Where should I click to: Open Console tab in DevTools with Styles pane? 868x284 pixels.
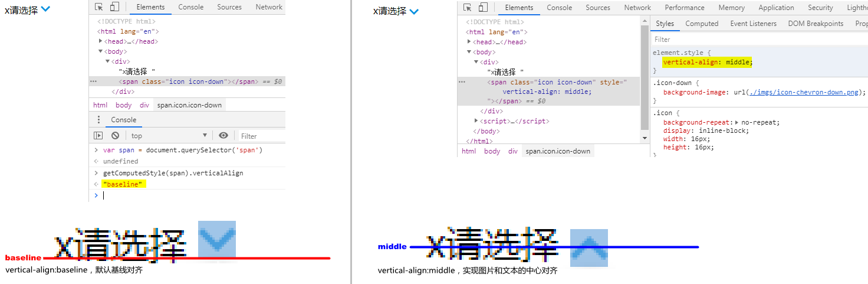(x=560, y=8)
